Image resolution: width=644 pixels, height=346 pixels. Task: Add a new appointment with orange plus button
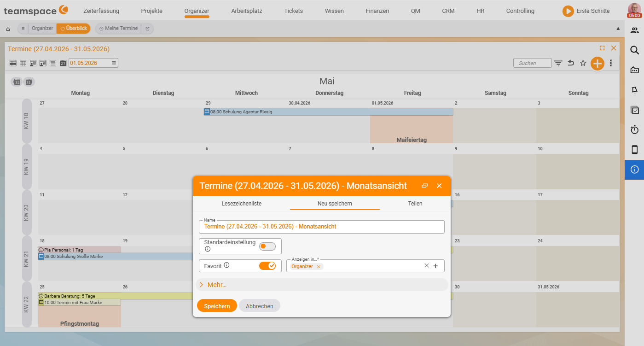[597, 64]
